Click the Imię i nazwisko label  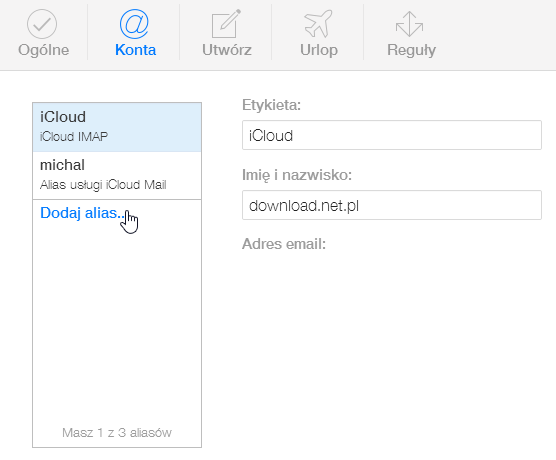pyautogui.click(x=297, y=175)
